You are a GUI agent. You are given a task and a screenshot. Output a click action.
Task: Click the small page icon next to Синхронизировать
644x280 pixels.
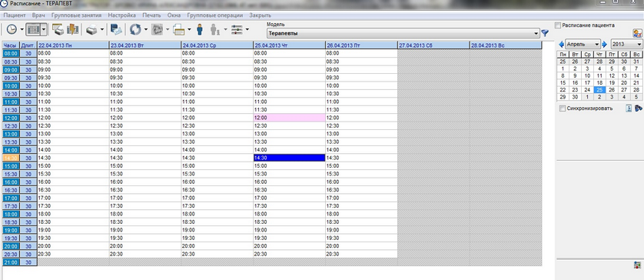tap(629, 108)
